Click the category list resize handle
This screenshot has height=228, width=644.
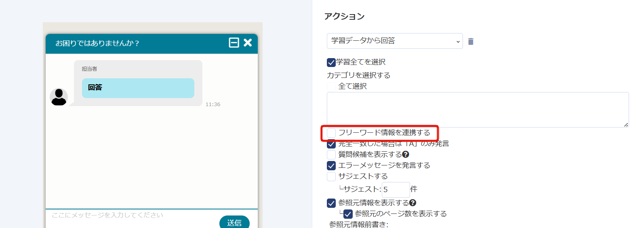coord(626,125)
